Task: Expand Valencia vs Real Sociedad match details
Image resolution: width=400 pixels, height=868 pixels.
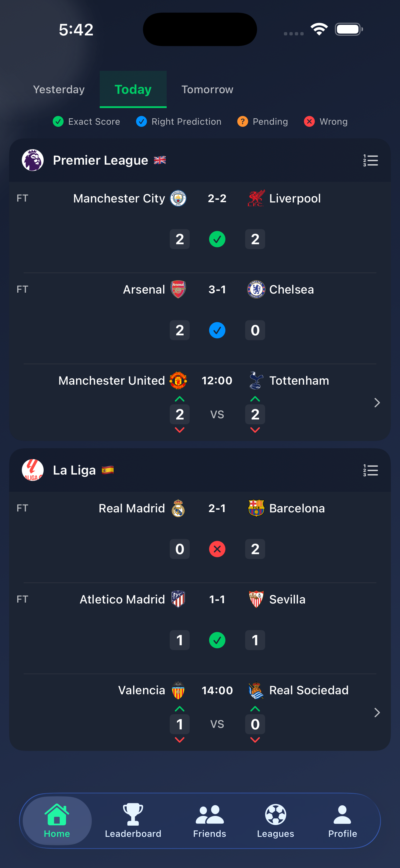Action: point(376,712)
